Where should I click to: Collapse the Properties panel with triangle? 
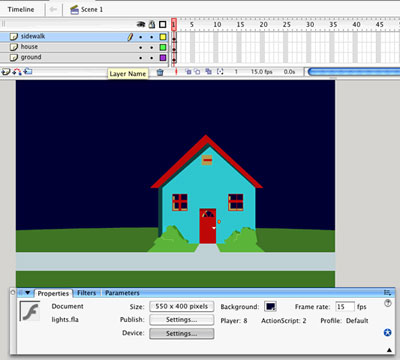28,293
